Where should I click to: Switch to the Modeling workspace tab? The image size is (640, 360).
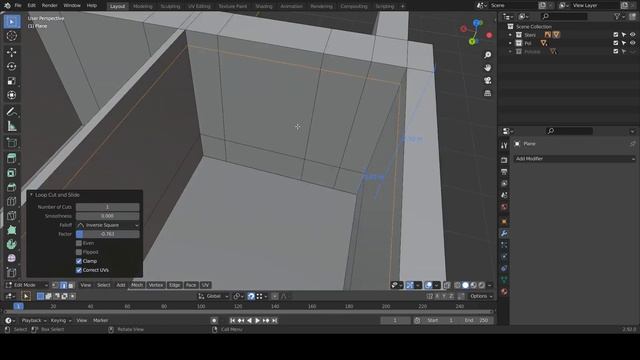pos(142,6)
